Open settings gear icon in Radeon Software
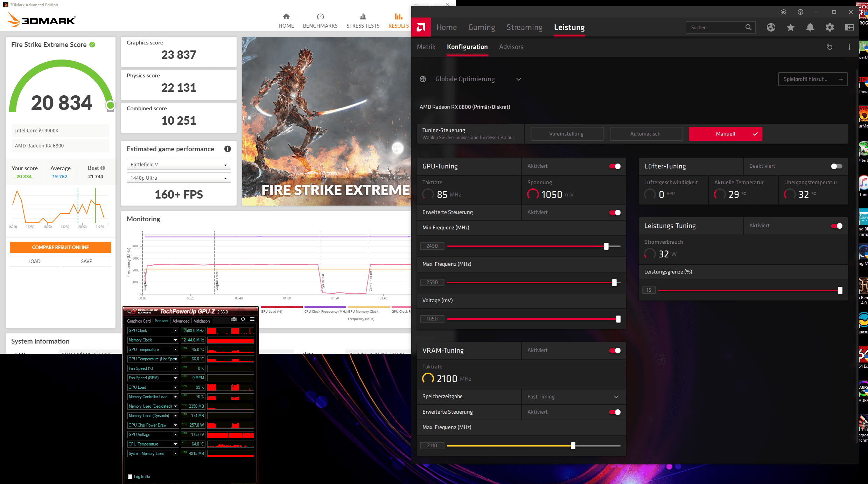This screenshot has height=484, width=868. 829,27
